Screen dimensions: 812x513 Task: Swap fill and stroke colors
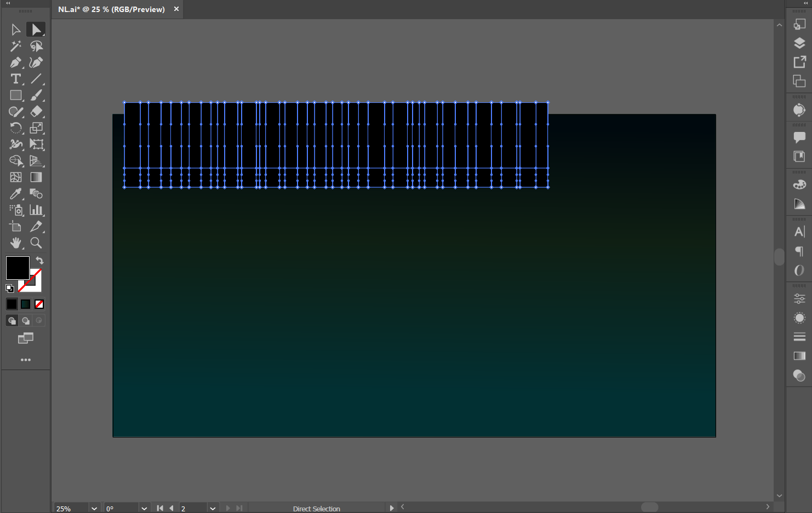click(39, 261)
